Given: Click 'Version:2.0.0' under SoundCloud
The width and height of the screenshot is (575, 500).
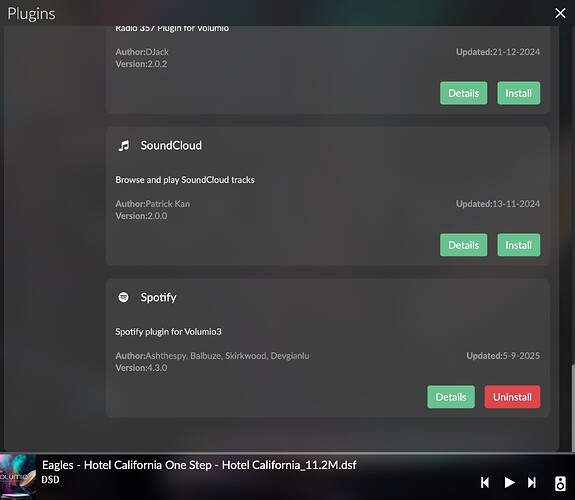Looking at the screenshot, I should pos(141,216).
